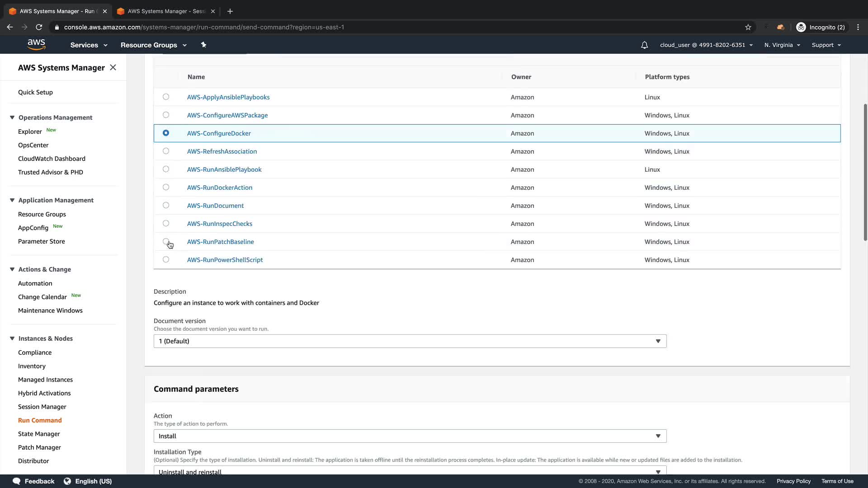Open the AWS-RunPowerShellScript document link
Viewport: 868px width, 488px height.
pyautogui.click(x=225, y=260)
